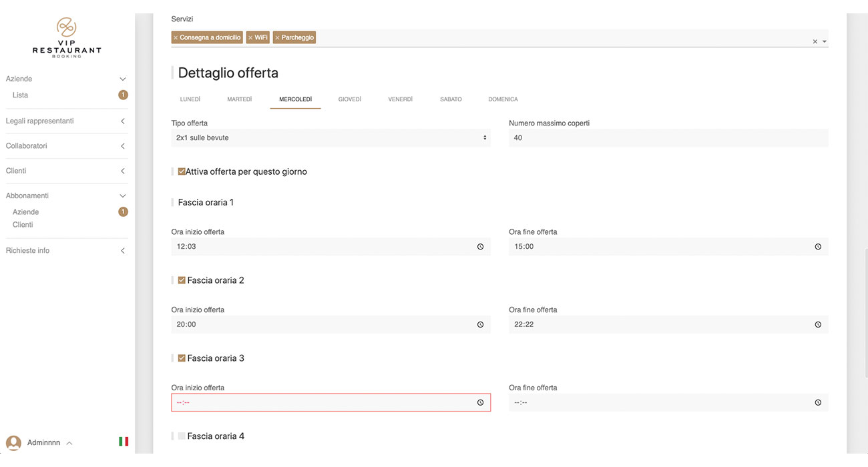This screenshot has width=868, height=467.
Task: Open clock picker for 20:00 start time
Action: coord(480,325)
